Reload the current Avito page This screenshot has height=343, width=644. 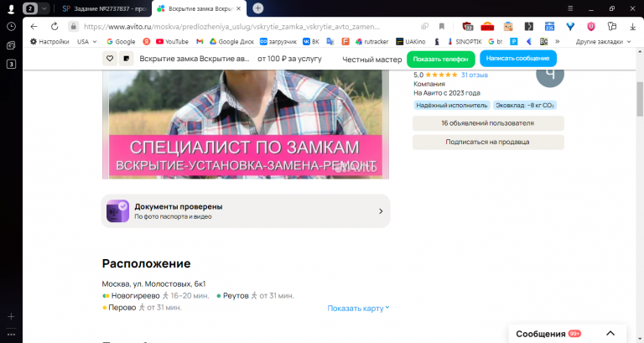click(x=55, y=26)
